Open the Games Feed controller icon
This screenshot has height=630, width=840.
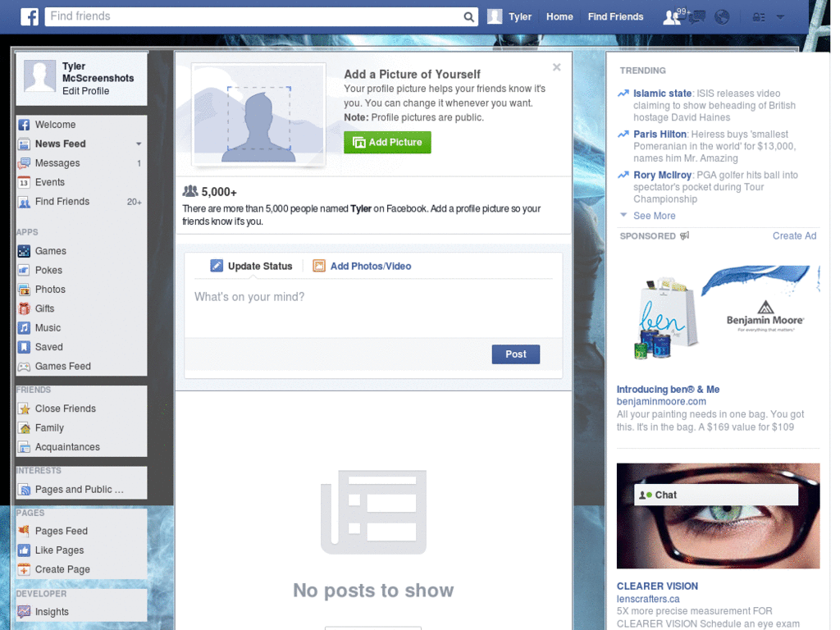(24, 367)
